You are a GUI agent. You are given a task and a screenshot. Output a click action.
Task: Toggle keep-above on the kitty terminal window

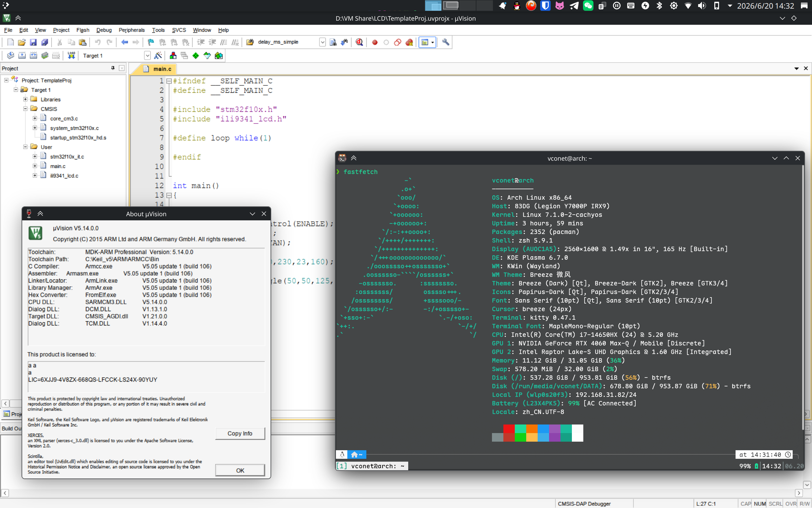[354, 158]
